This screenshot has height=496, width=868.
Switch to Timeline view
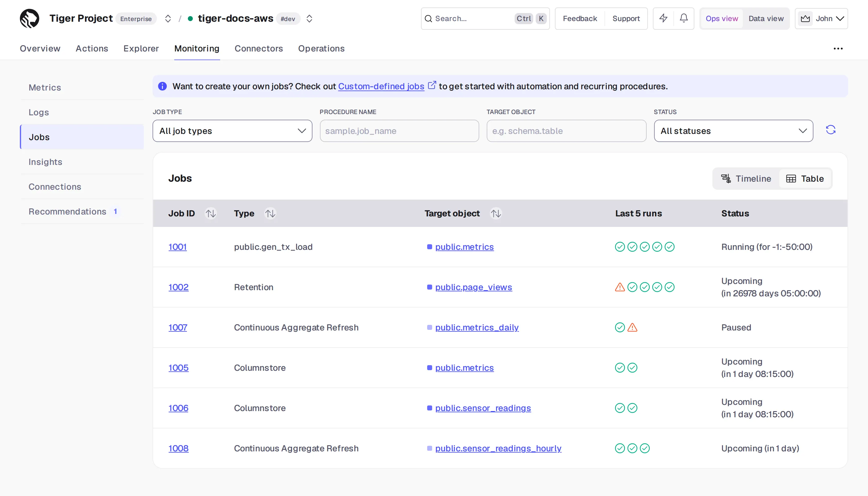click(746, 179)
